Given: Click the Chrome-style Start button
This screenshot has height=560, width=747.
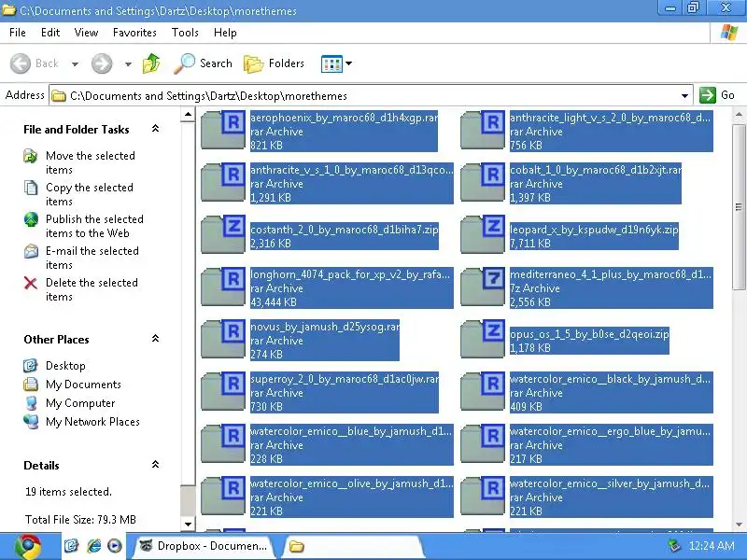Looking at the screenshot, I should point(29,546).
